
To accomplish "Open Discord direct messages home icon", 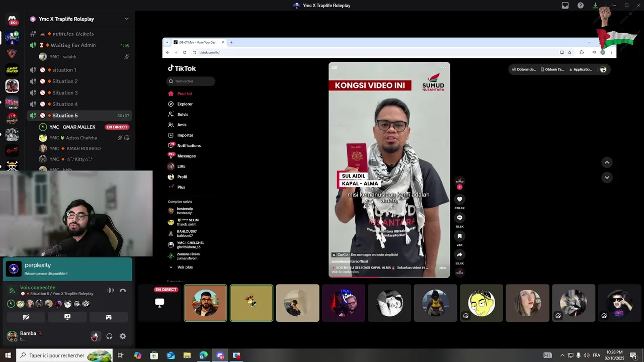I will point(12,20).
